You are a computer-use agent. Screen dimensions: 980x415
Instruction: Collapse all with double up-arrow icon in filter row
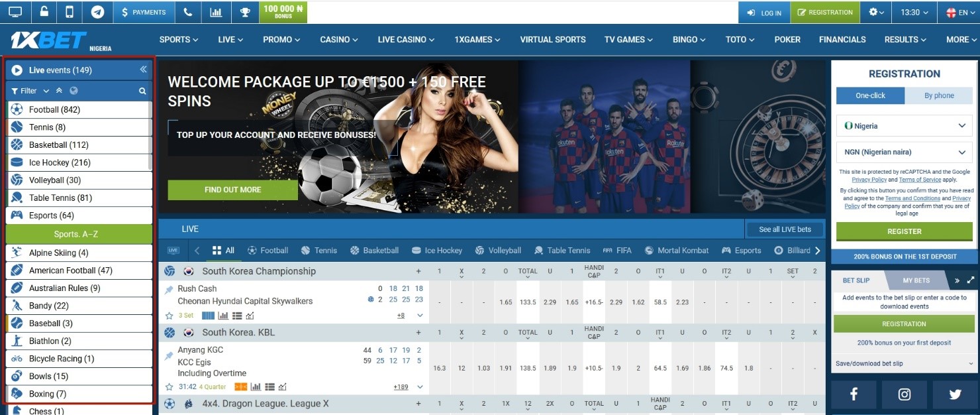point(60,91)
